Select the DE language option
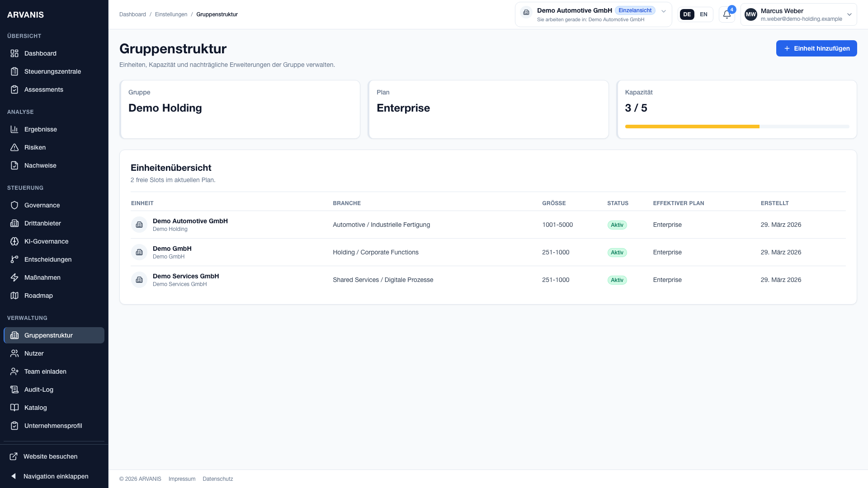The height and width of the screenshot is (488, 868). pyautogui.click(x=687, y=14)
